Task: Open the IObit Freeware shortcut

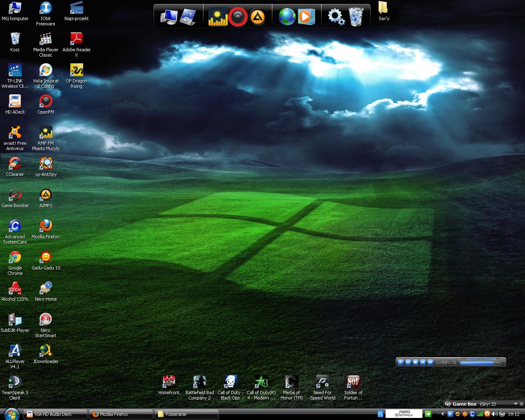Action: pos(46,14)
